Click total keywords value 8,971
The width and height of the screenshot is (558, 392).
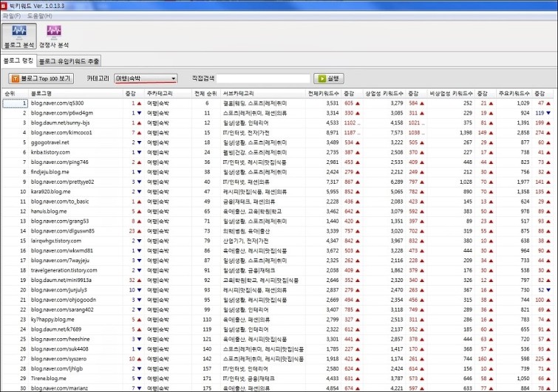333,133
